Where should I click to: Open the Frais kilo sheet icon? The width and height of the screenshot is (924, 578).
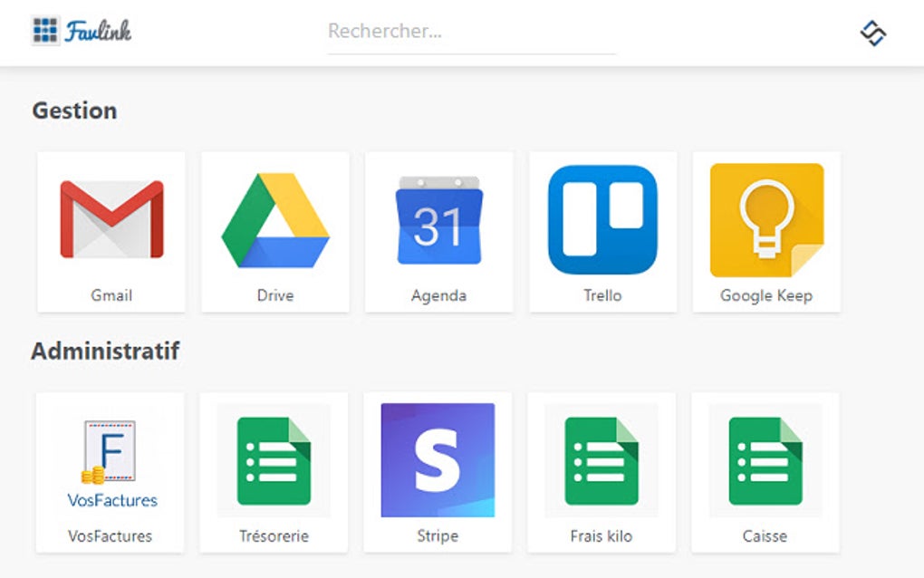(602, 461)
